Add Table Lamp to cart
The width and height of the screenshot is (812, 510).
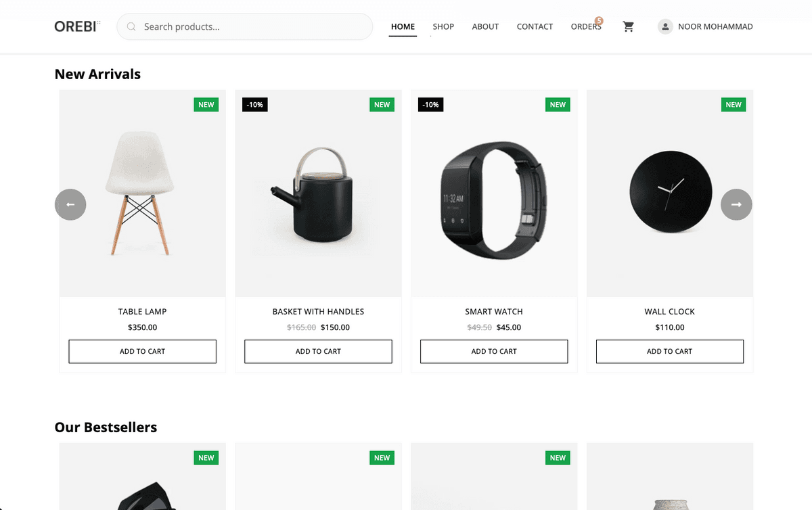point(142,352)
